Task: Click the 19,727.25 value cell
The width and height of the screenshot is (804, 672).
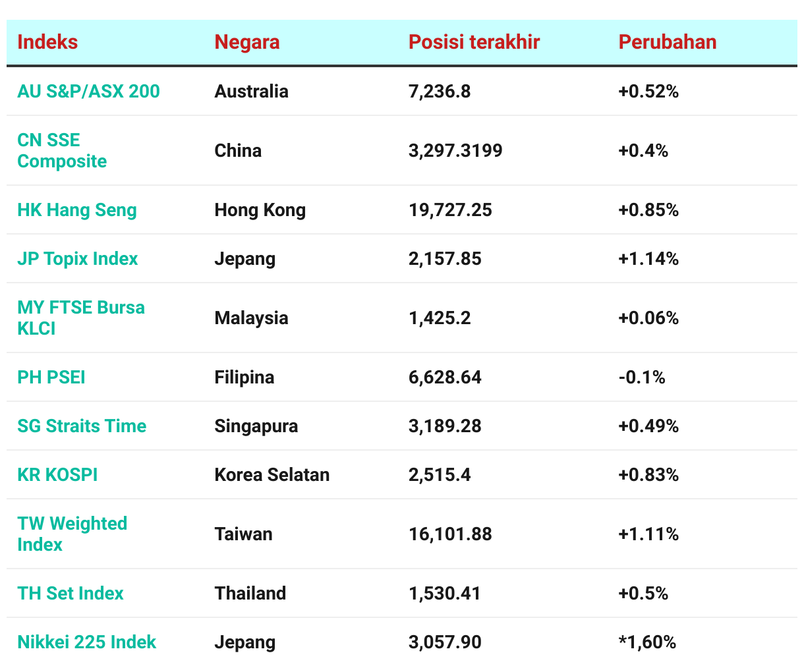Action: click(450, 210)
